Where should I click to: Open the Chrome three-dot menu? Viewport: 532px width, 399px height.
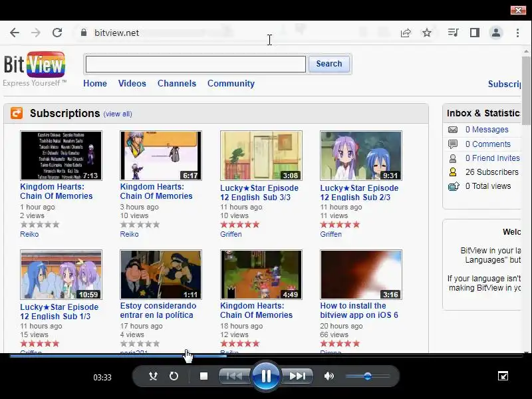[517, 33]
